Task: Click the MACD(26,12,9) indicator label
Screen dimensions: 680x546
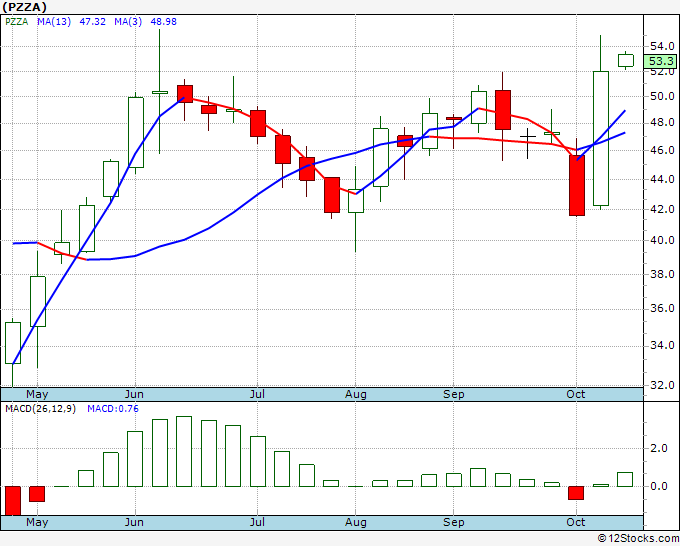Action: click(x=40, y=409)
